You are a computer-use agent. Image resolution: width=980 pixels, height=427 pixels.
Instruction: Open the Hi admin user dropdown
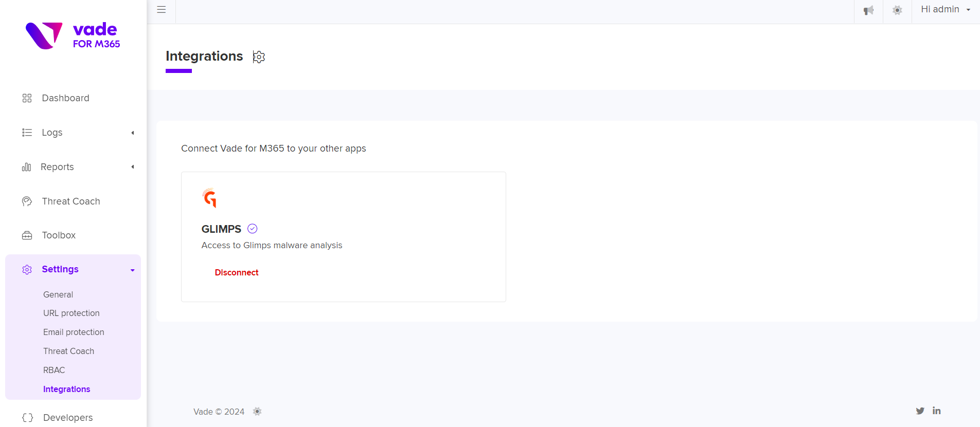coord(946,10)
